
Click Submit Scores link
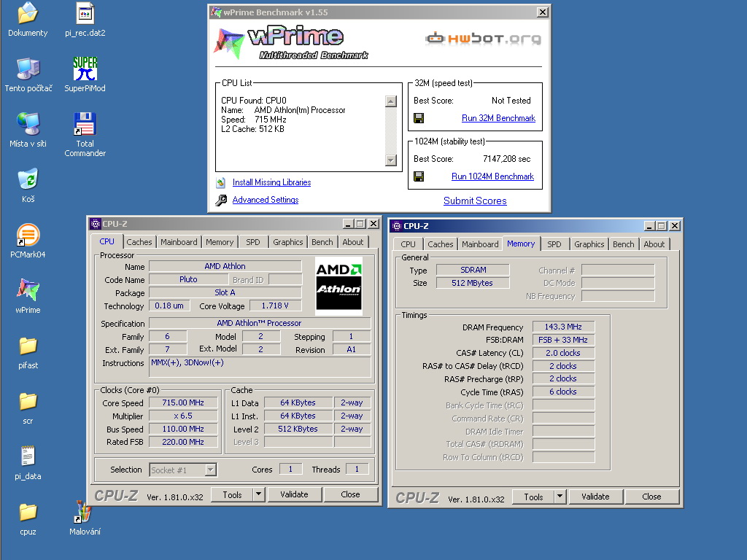click(475, 201)
